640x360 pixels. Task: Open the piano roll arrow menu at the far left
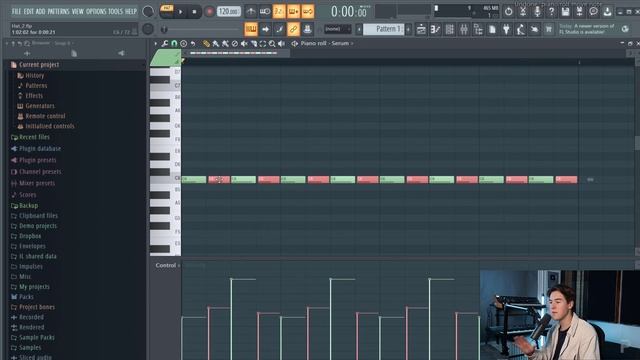(156, 44)
